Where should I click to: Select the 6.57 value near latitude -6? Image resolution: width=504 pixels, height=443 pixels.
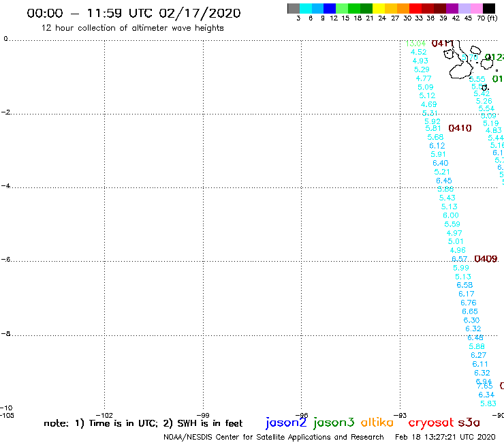point(459,259)
